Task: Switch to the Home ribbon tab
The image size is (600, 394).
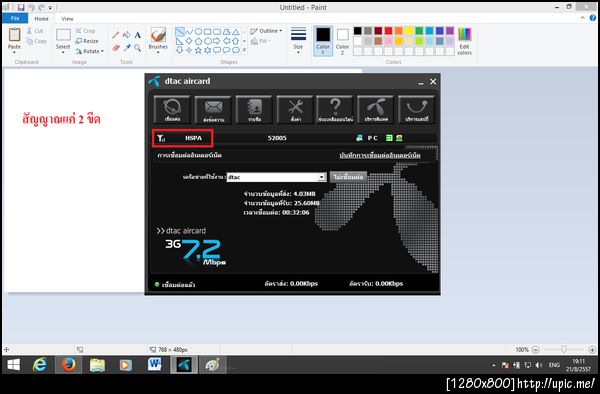Action: (41, 18)
